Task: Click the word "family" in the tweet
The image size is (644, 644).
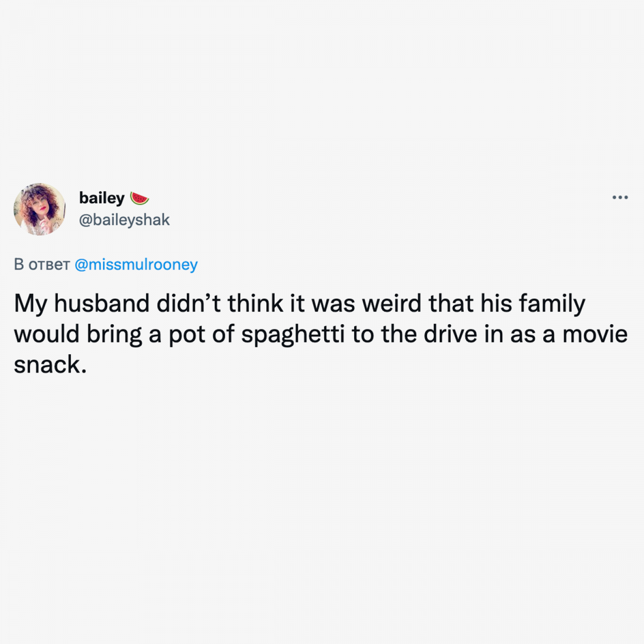Action: [x=552, y=304]
